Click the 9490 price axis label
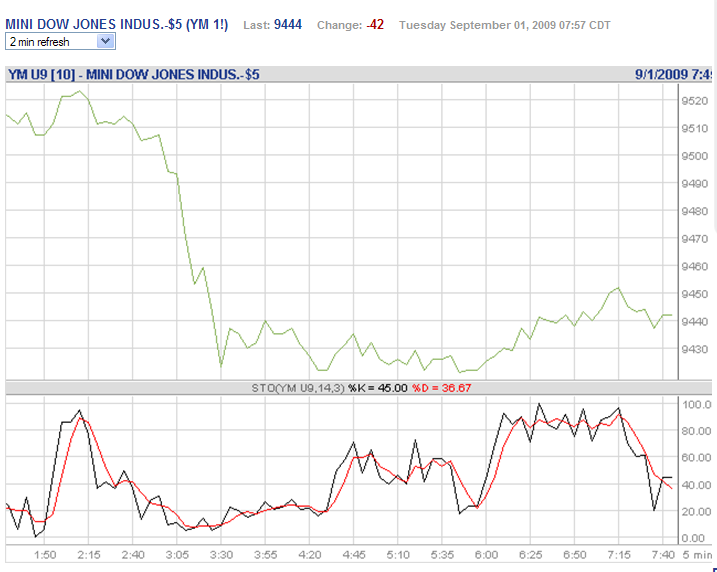This screenshot has height=572, width=717. point(694,183)
